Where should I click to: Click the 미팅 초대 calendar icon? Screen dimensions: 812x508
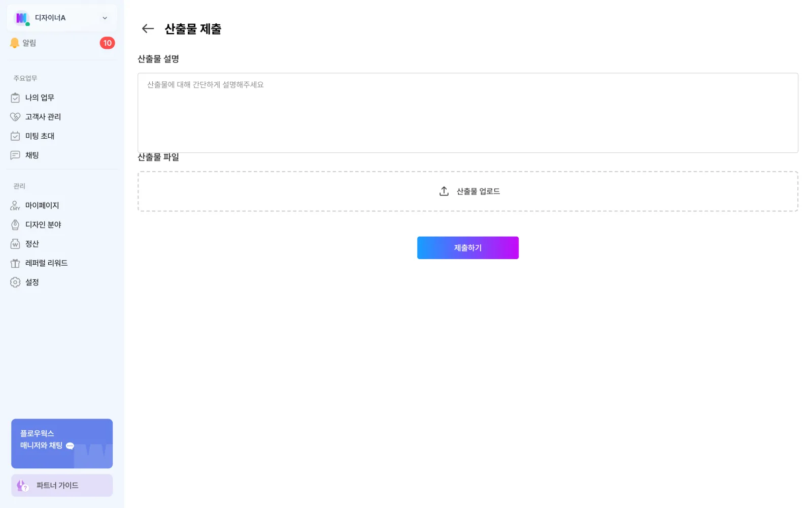click(15, 136)
